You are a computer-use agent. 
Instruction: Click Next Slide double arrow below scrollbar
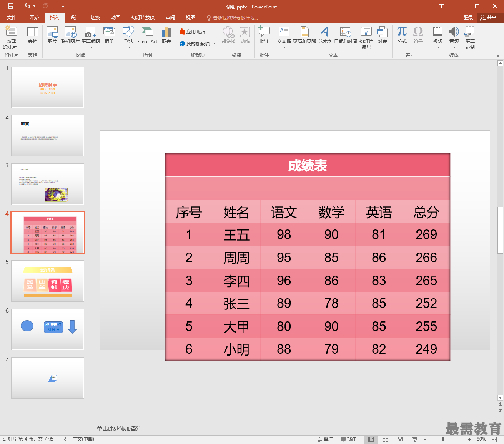point(500,411)
